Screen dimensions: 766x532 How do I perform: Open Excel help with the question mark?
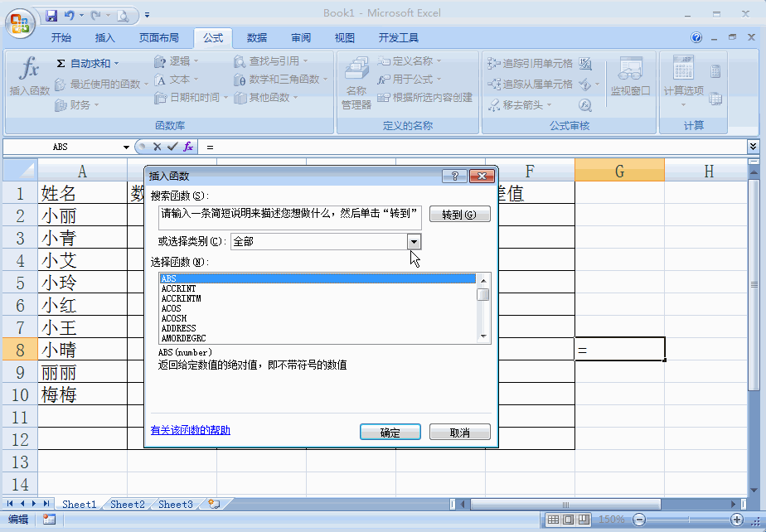[x=696, y=37]
